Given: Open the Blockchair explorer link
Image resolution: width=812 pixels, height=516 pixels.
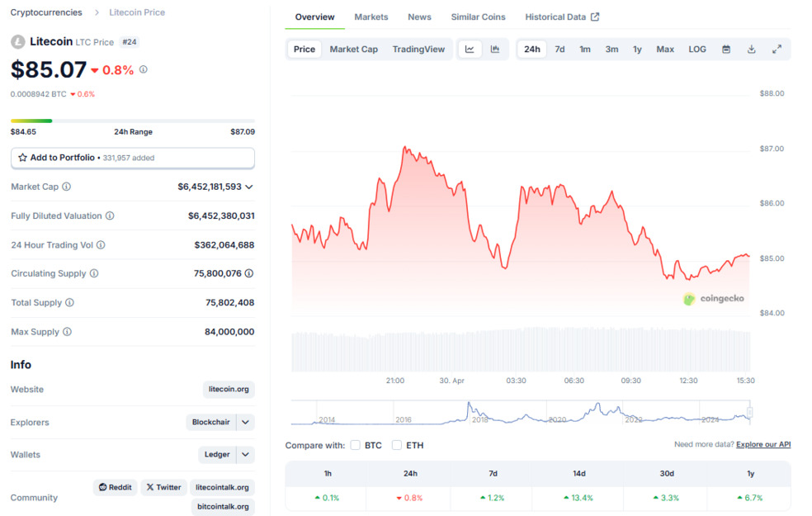Looking at the screenshot, I should click(210, 422).
